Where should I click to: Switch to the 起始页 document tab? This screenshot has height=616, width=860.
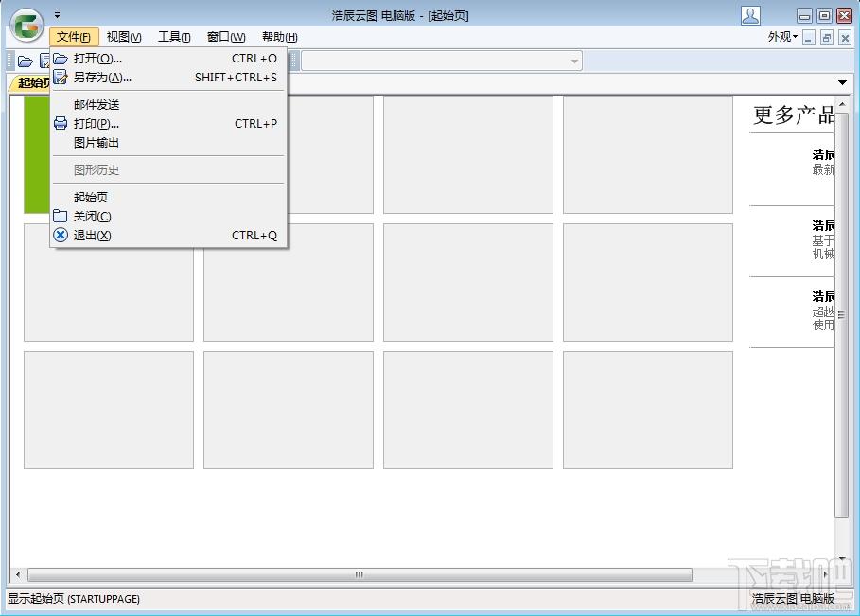[33, 83]
